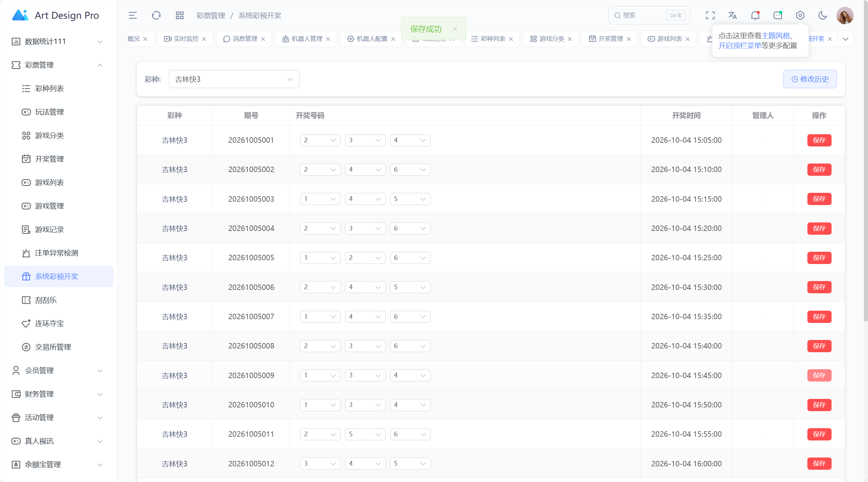Open the notifications bell

click(755, 15)
